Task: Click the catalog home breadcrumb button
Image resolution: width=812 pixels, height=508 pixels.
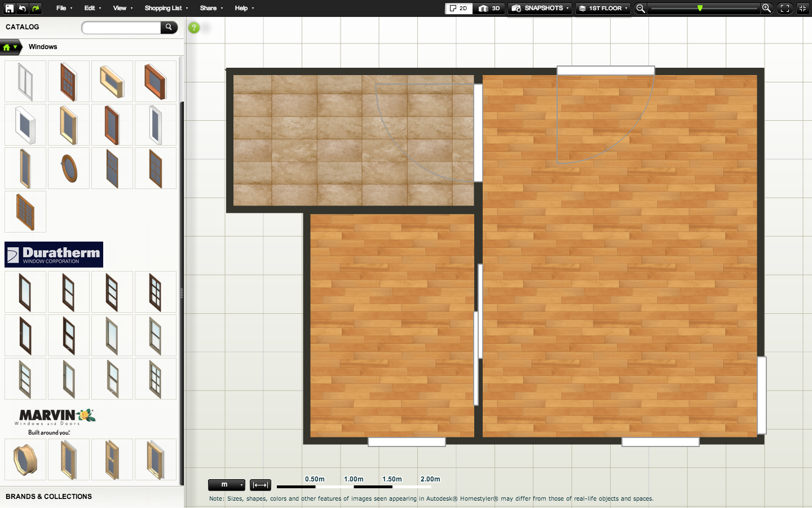Action: click(x=10, y=47)
